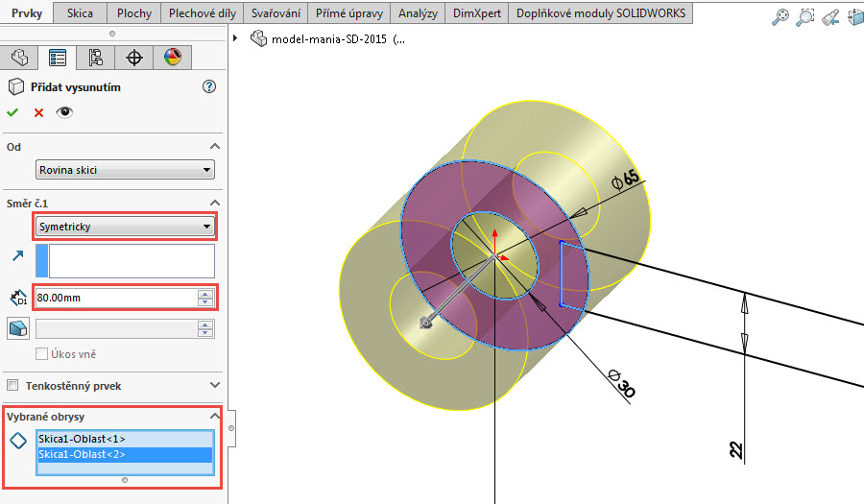Image resolution: width=864 pixels, height=504 pixels.
Task: Open the DisplayManager color ball tab
Action: click(x=173, y=58)
